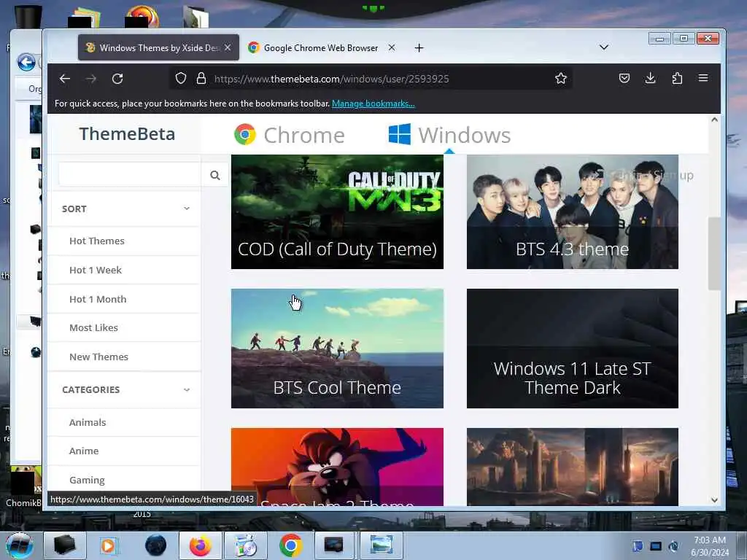This screenshot has height=560, width=747.
Task: Open the media player taskbar icon
Action: 108,545
